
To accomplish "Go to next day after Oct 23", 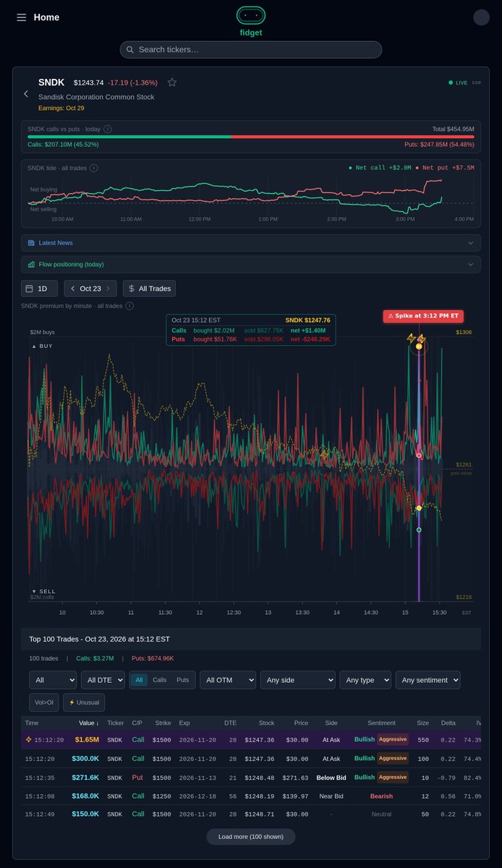I will pos(109,289).
